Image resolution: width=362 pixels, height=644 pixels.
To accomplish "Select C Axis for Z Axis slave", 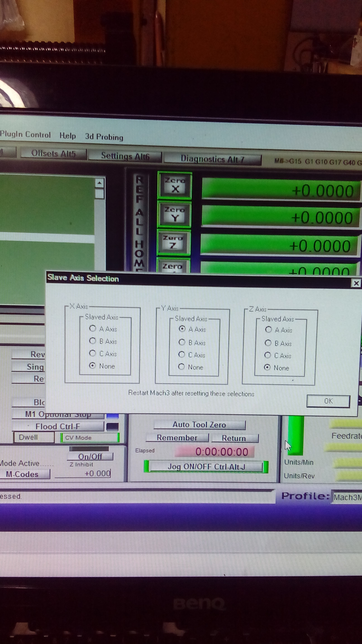I will pyautogui.click(x=268, y=355).
